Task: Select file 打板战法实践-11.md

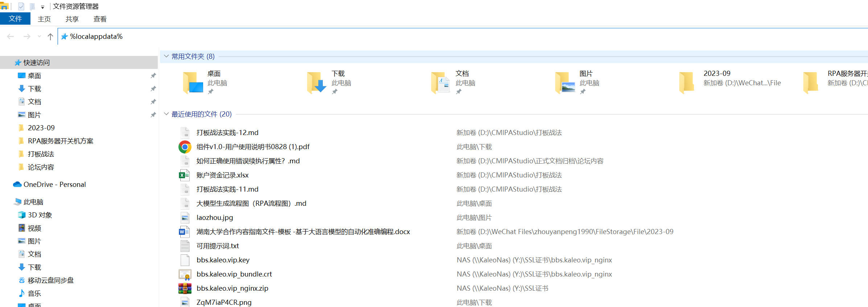Action: pyautogui.click(x=227, y=189)
